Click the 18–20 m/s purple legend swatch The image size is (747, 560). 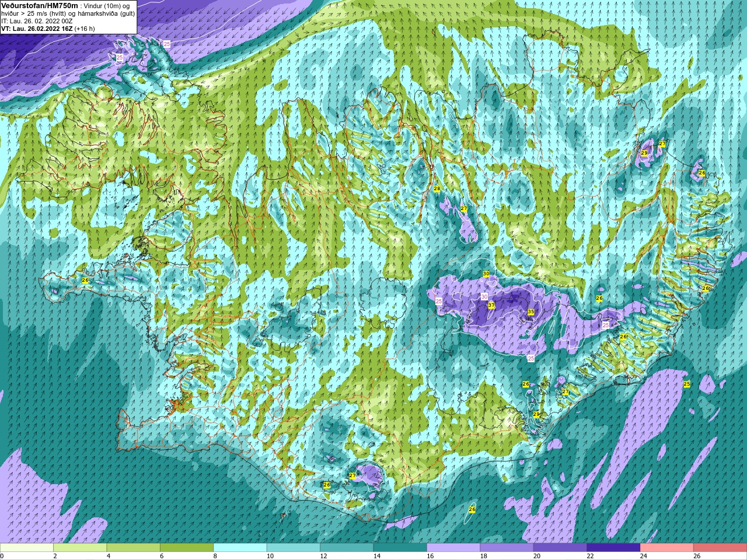click(x=507, y=548)
